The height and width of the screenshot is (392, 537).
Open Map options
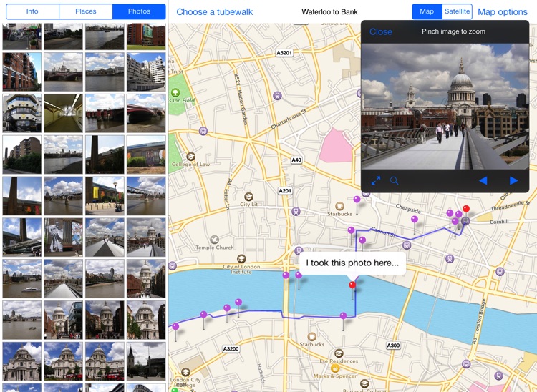point(502,12)
